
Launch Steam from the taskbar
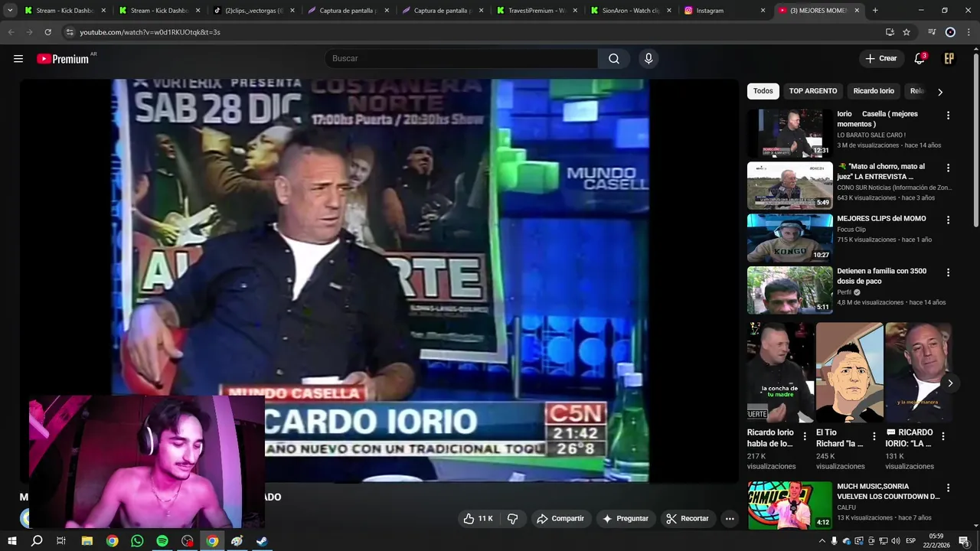(x=262, y=541)
